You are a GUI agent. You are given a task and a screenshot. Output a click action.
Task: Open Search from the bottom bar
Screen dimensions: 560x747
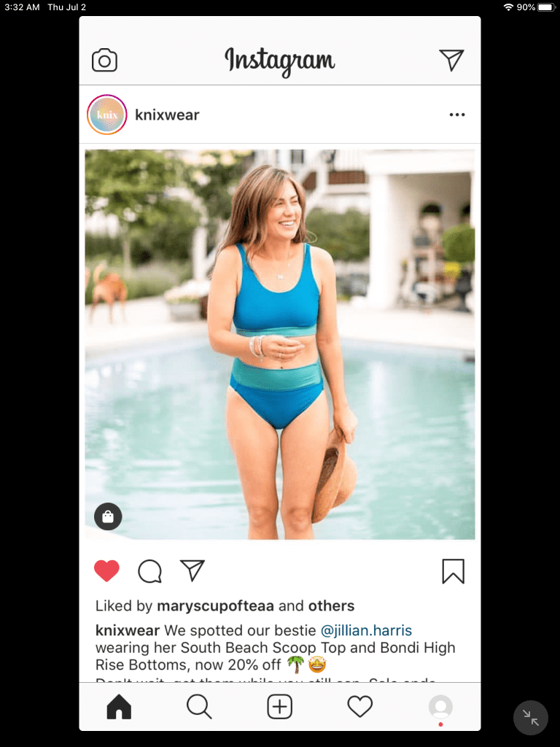(199, 706)
